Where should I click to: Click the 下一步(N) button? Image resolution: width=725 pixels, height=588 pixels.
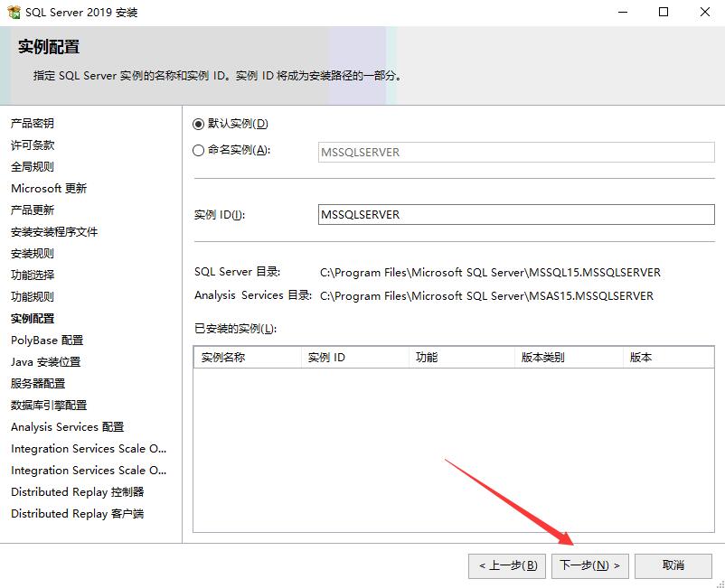[590, 565]
